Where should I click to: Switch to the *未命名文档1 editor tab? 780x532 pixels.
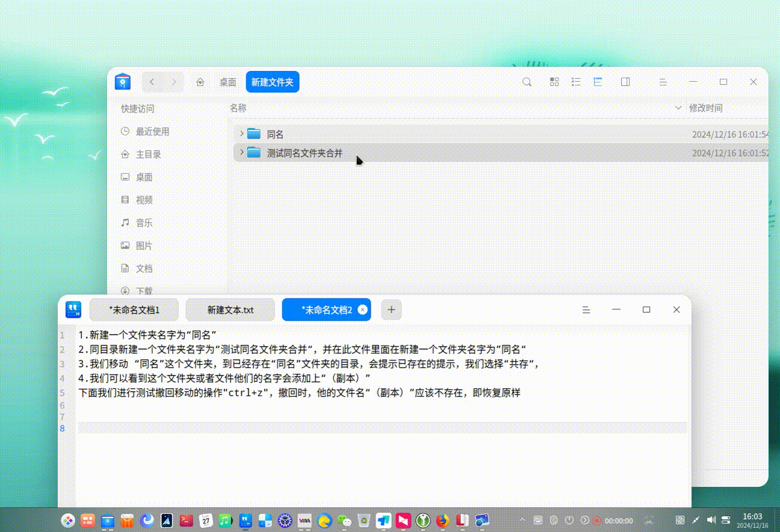134,310
